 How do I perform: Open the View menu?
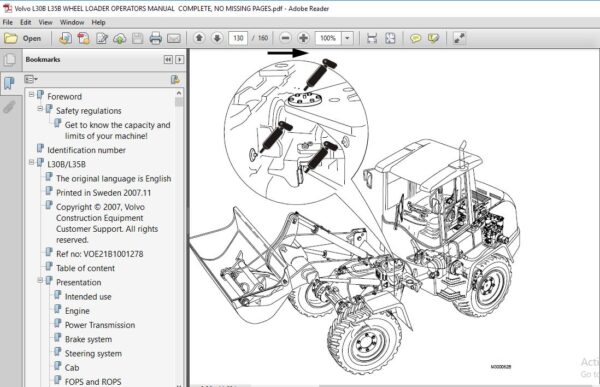pos(46,22)
